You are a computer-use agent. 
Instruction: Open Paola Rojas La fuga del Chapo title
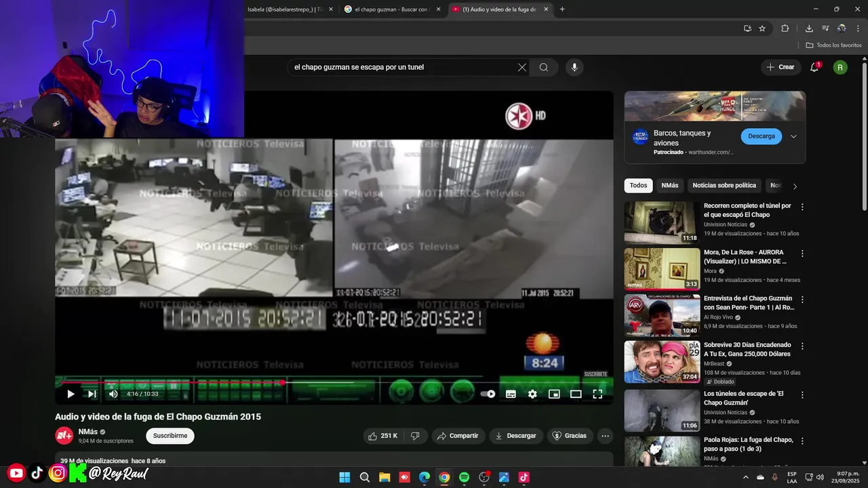(x=749, y=445)
